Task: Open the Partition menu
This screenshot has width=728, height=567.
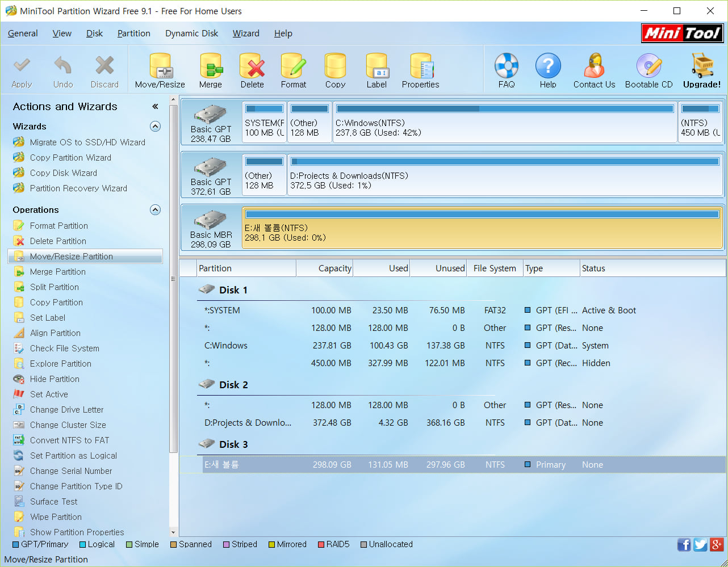Action: pos(134,33)
